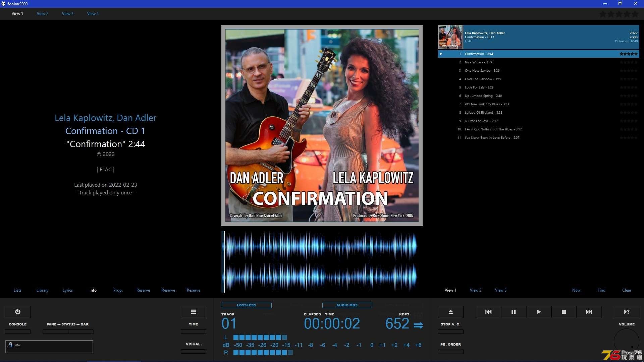The height and width of the screenshot is (362, 644).
Task: Click the search magnifier icon
Action: (10, 345)
